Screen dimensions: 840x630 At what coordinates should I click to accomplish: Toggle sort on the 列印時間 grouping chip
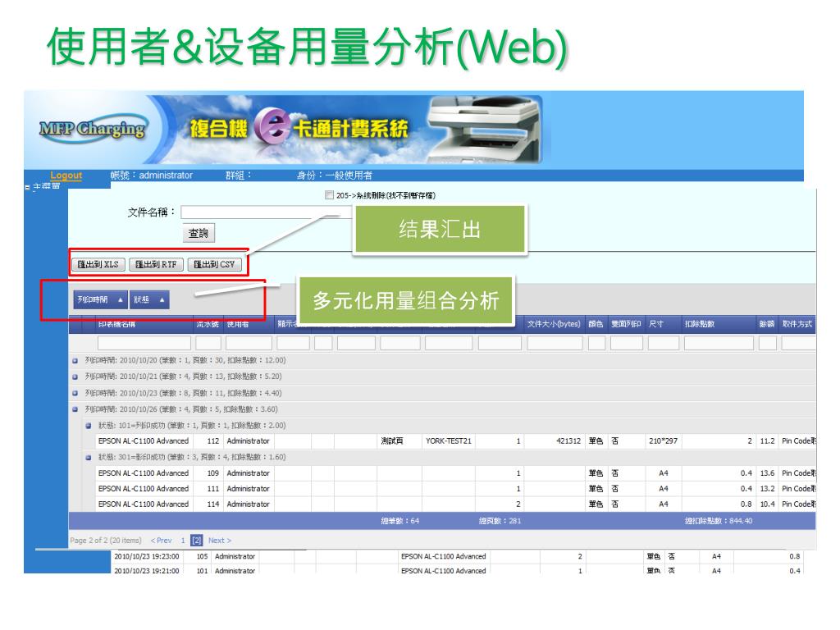[100, 299]
